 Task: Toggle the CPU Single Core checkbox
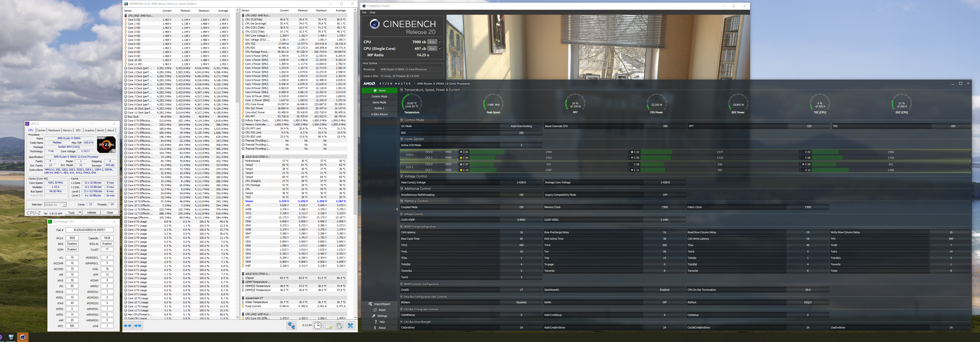pyautogui.click(x=440, y=48)
